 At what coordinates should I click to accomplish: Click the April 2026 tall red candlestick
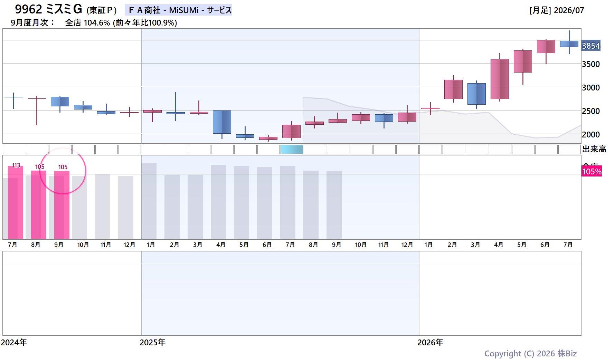tap(500, 79)
